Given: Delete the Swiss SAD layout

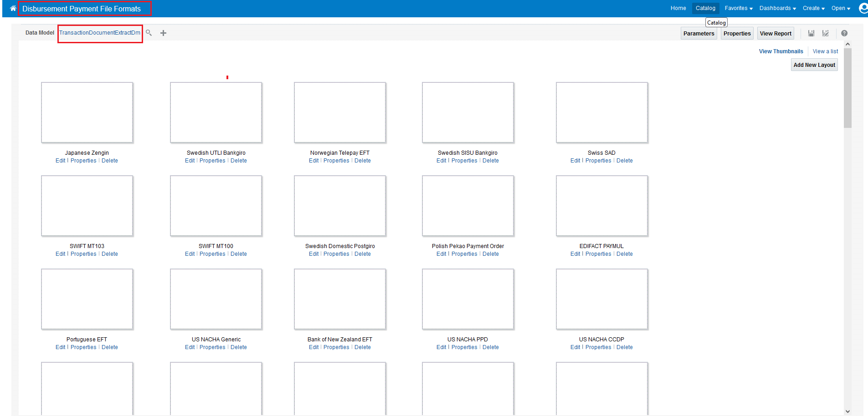Looking at the screenshot, I should coord(625,161).
